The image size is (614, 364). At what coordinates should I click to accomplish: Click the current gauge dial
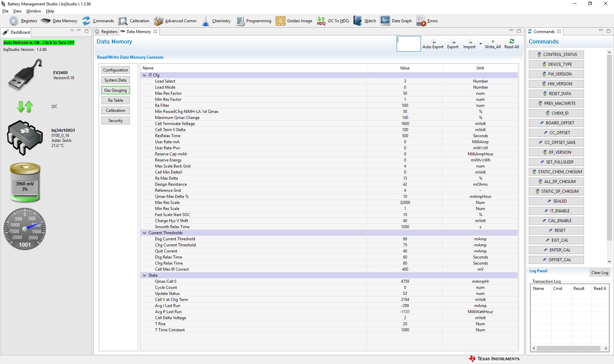(25, 229)
